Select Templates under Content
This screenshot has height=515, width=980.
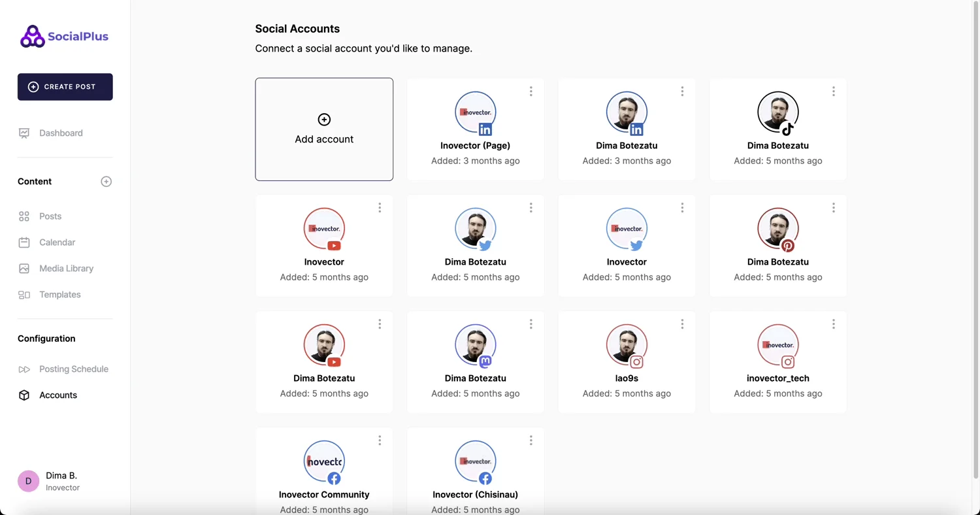[59, 294]
